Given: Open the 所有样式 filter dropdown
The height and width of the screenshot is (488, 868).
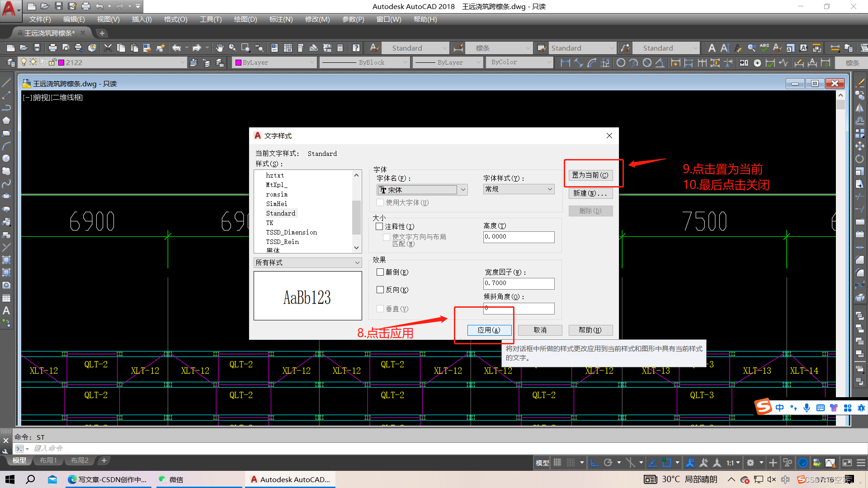Looking at the screenshot, I should coord(357,263).
